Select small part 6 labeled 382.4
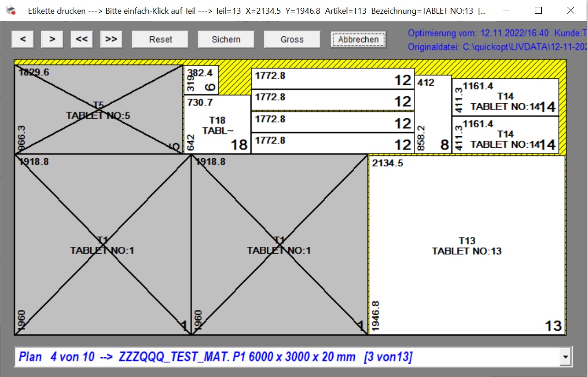The width and height of the screenshot is (588, 377). (x=201, y=80)
